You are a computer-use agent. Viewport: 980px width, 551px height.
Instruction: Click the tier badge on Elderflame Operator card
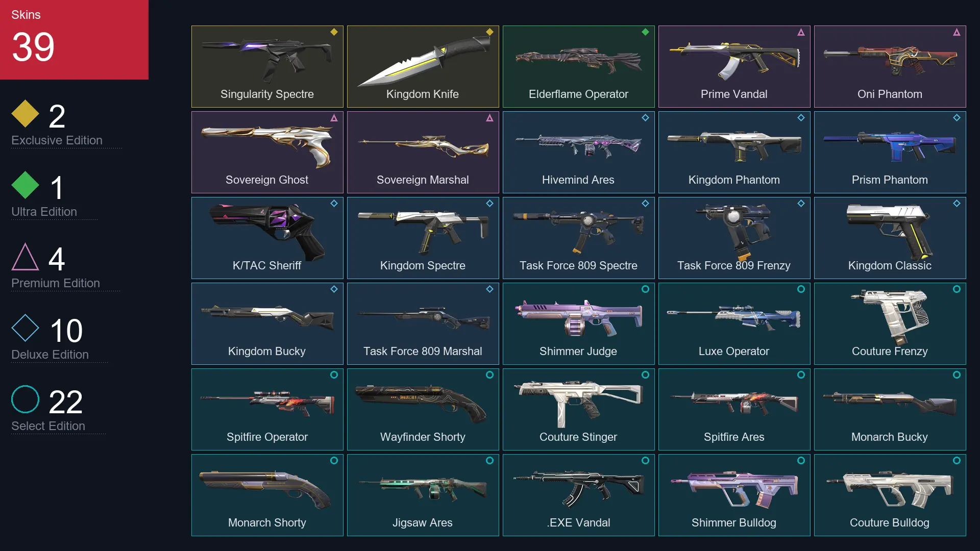[x=645, y=32]
